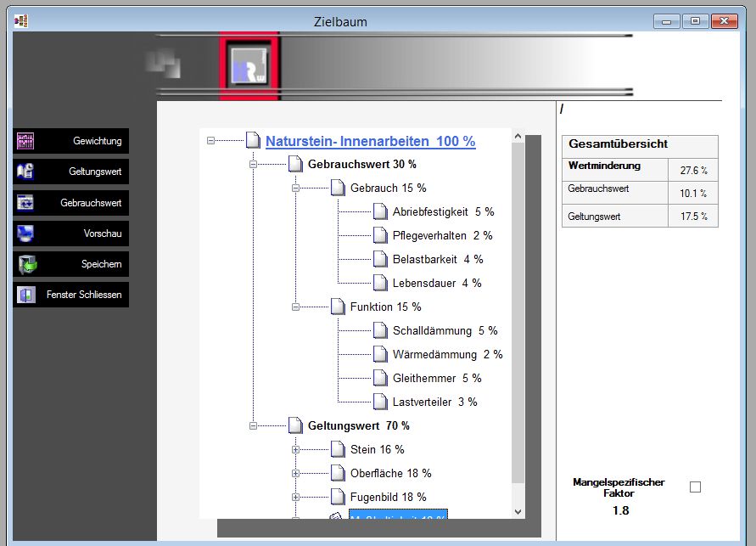
Task: Click the Speichern save icon
Action: pos(25,264)
